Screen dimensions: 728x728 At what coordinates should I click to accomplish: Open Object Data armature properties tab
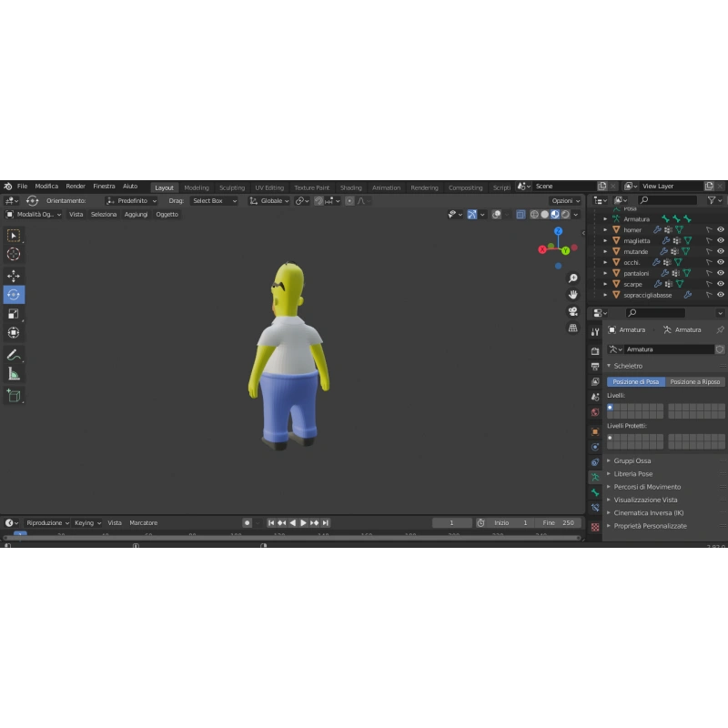[x=595, y=477]
